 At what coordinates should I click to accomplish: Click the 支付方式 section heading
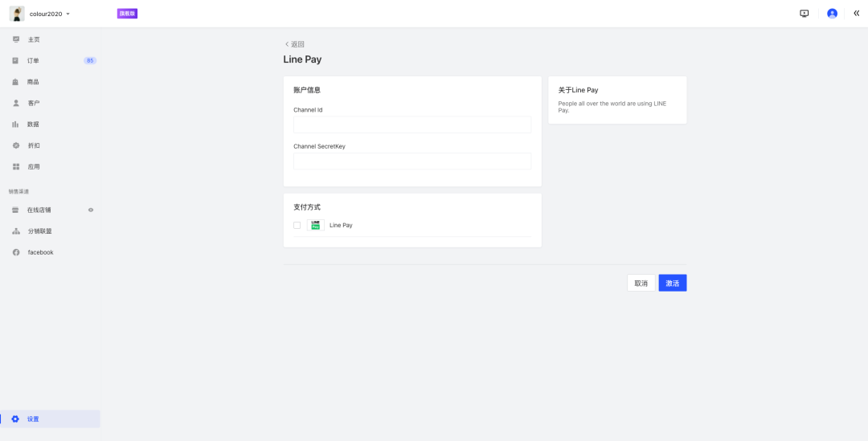307,207
